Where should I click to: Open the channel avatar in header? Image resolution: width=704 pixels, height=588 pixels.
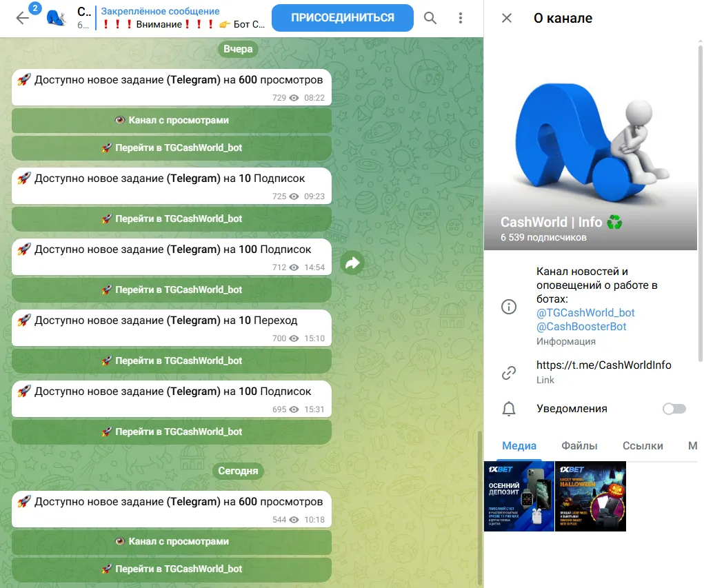tap(57, 18)
